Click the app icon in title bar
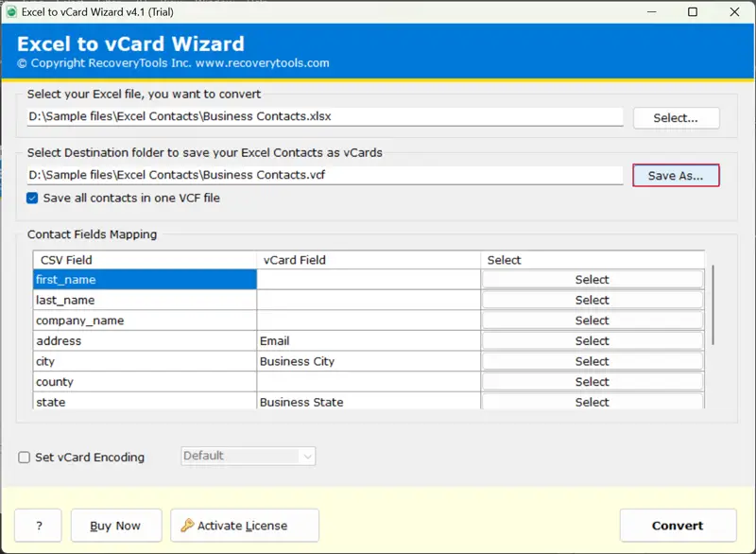Image resolution: width=756 pixels, height=554 pixels. (10, 12)
